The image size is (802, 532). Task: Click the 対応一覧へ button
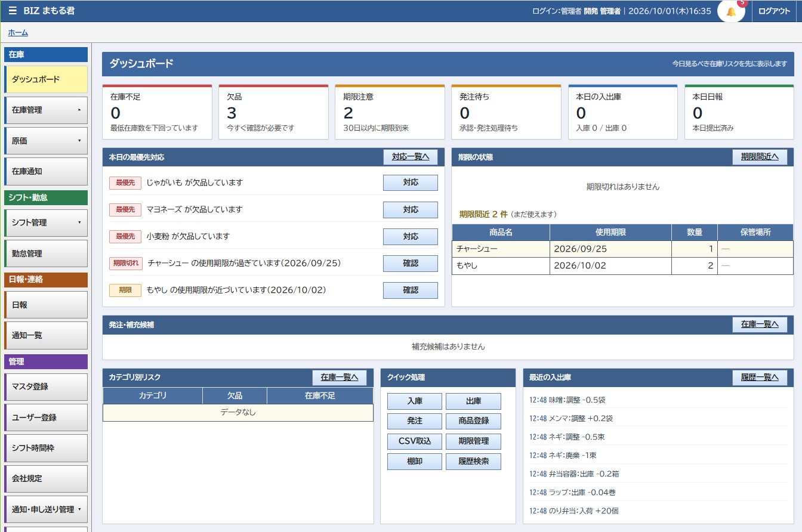[x=411, y=157]
